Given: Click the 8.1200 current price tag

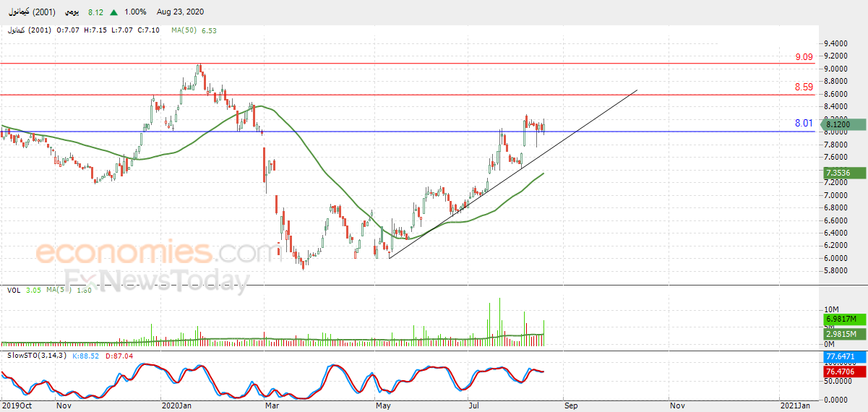Looking at the screenshot, I should [844, 125].
